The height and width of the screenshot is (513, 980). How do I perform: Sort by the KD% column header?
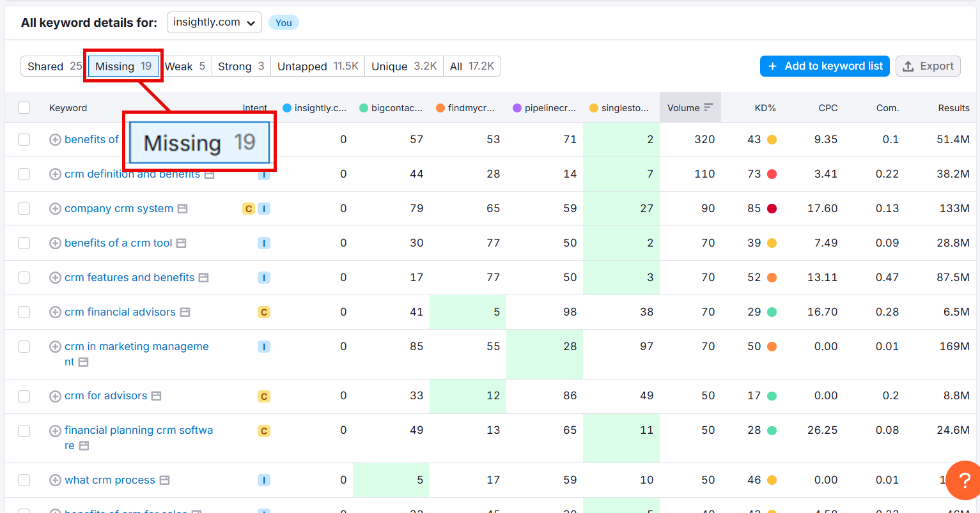pyautogui.click(x=765, y=108)
